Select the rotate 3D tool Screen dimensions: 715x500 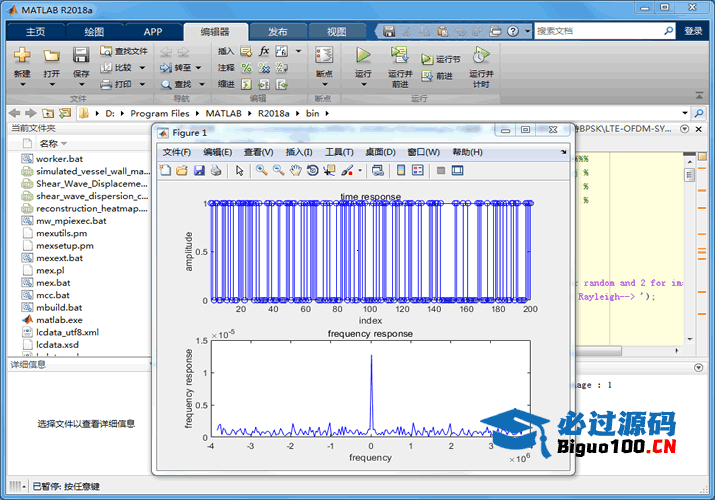pos(312,170)
